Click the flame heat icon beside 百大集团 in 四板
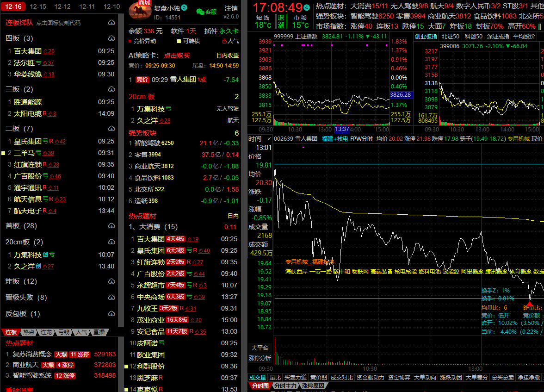 [x=45, y=51]
